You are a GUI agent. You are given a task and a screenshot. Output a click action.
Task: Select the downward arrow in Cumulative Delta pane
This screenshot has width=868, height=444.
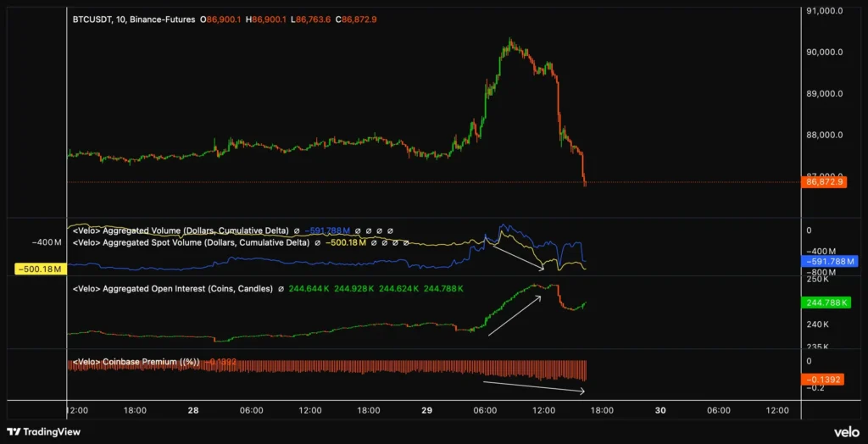518,255
